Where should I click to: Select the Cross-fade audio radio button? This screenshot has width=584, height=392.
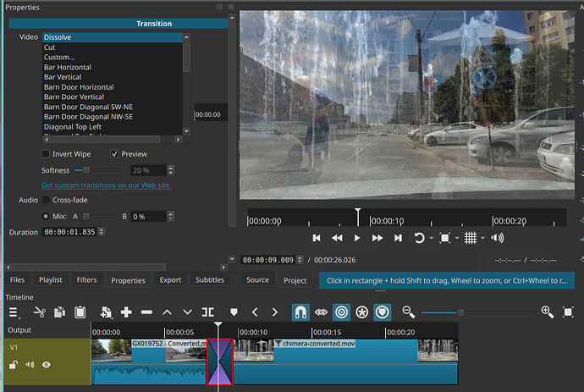[x=46, y=200]
